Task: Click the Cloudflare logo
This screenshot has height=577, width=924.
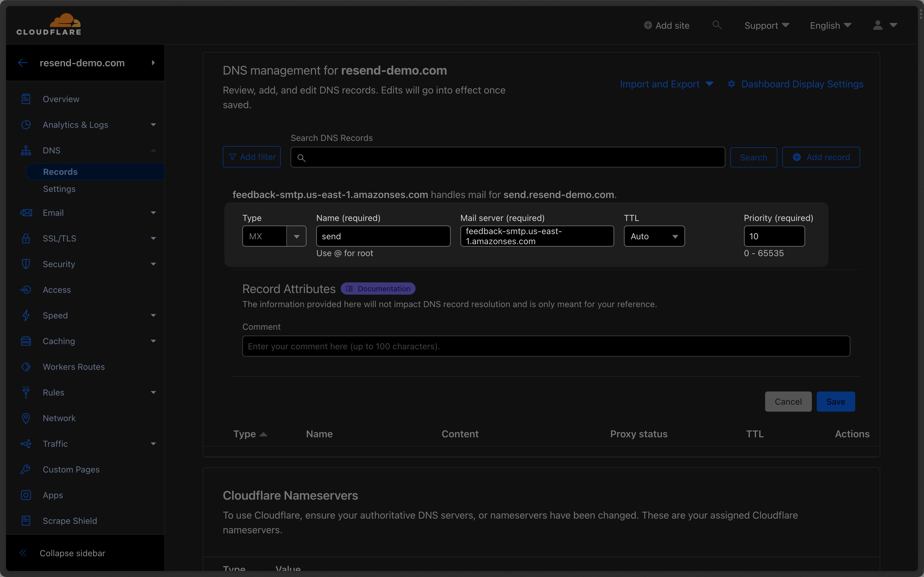Action: 49,24
